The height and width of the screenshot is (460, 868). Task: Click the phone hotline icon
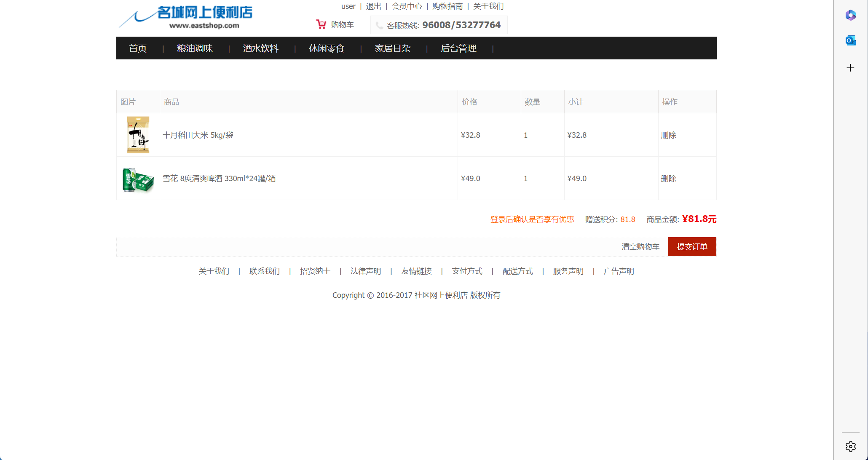tap(379, 25)
